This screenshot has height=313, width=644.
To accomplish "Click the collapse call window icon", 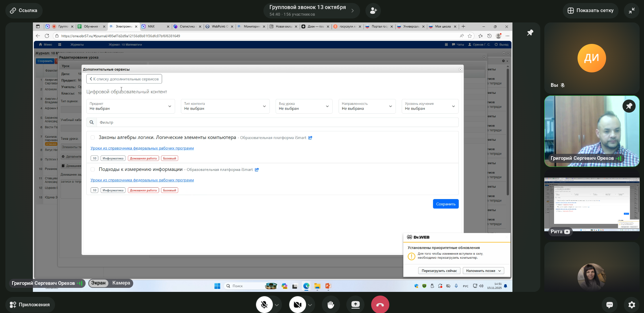I will point(632,11).
